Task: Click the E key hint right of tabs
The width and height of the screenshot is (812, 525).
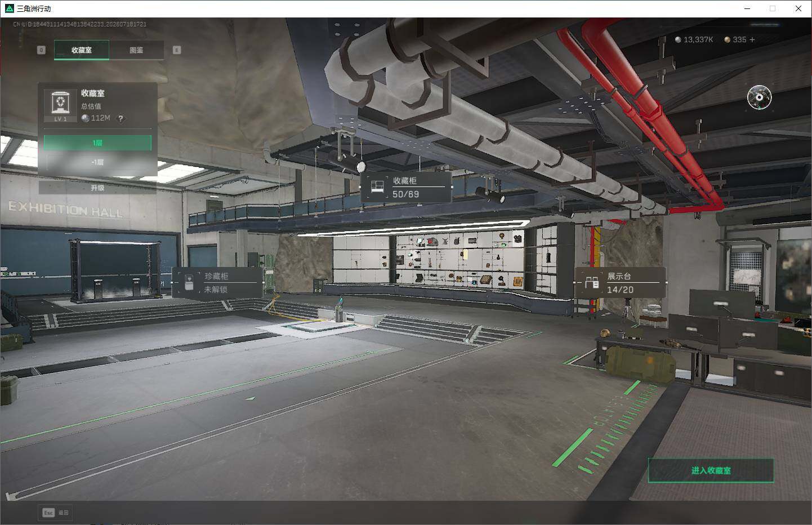Action: pyautogui.click(x=177, y=50)
